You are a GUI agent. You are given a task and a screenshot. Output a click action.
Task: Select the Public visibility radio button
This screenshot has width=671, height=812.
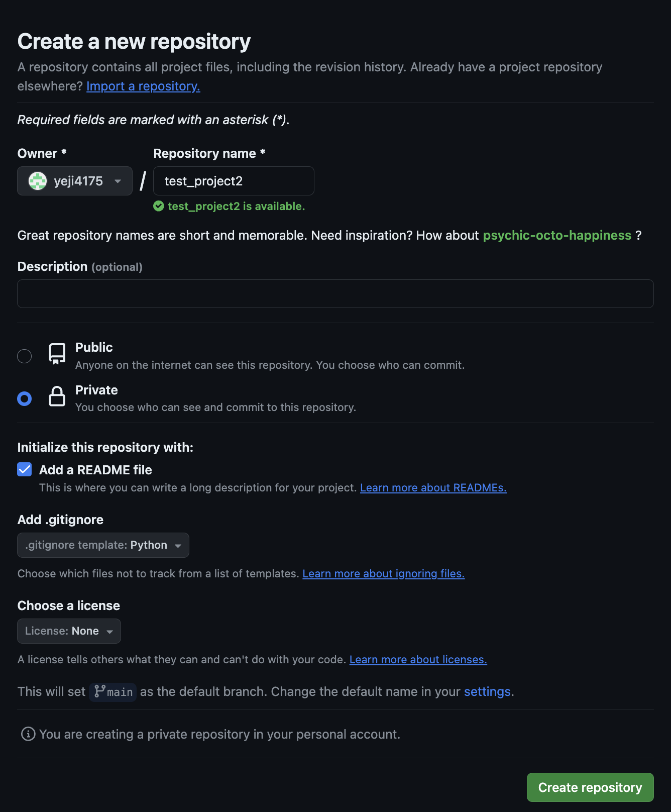(x=25, y=356)
